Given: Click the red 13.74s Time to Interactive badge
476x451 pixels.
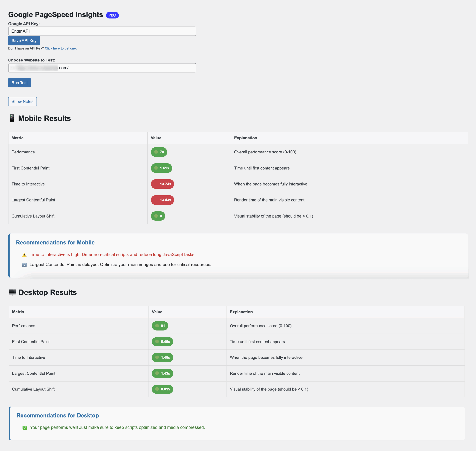Looking at the screenshot, I should [163, 184].
